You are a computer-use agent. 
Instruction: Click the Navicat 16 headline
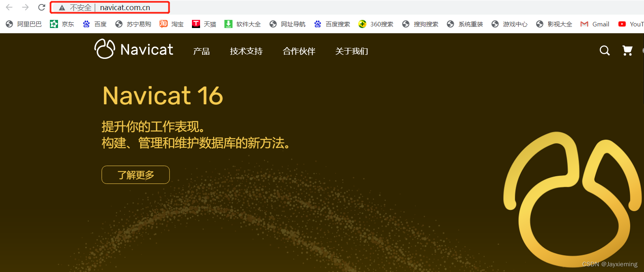163,96
